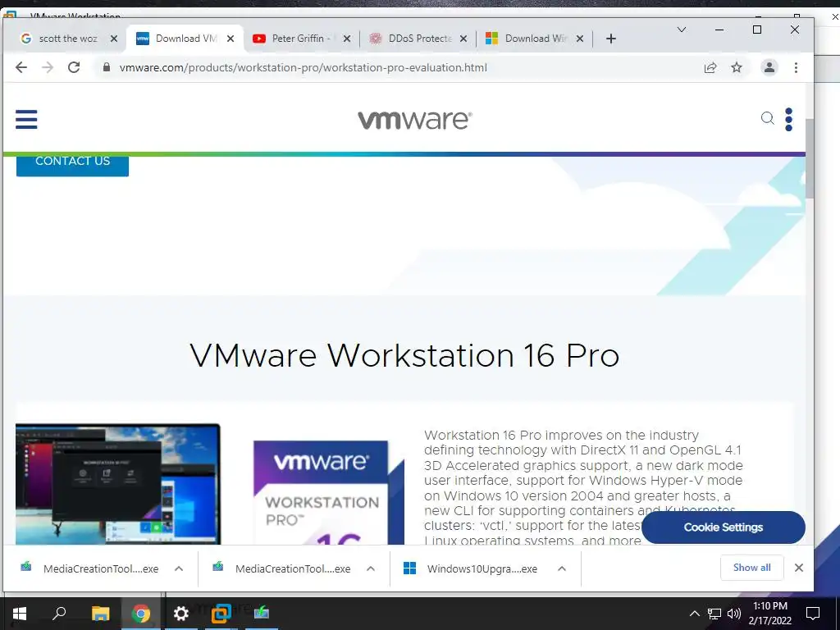840x630 pixels.
Task: Expand options for Windows10Upgrade download
Action: click(x=561, y=568)
